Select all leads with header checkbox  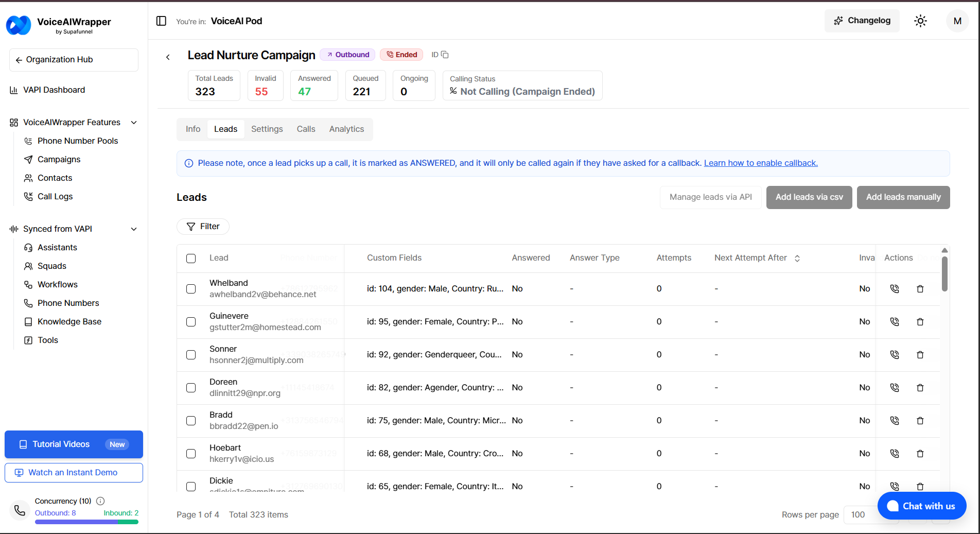[x=191, y=259]
